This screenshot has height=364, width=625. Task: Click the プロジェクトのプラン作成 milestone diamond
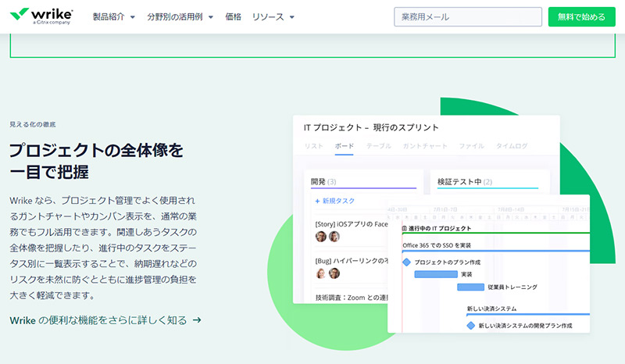pos(406,262)
